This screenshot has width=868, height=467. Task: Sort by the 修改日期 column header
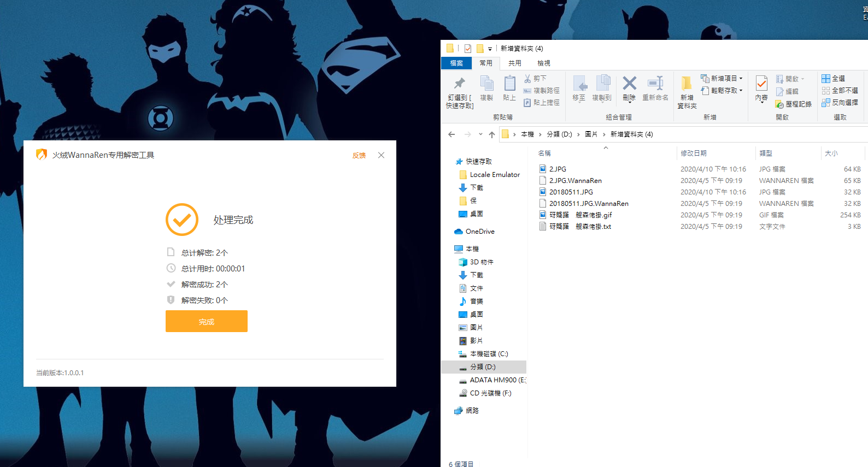pyautogui.click(x=716, y=153)
